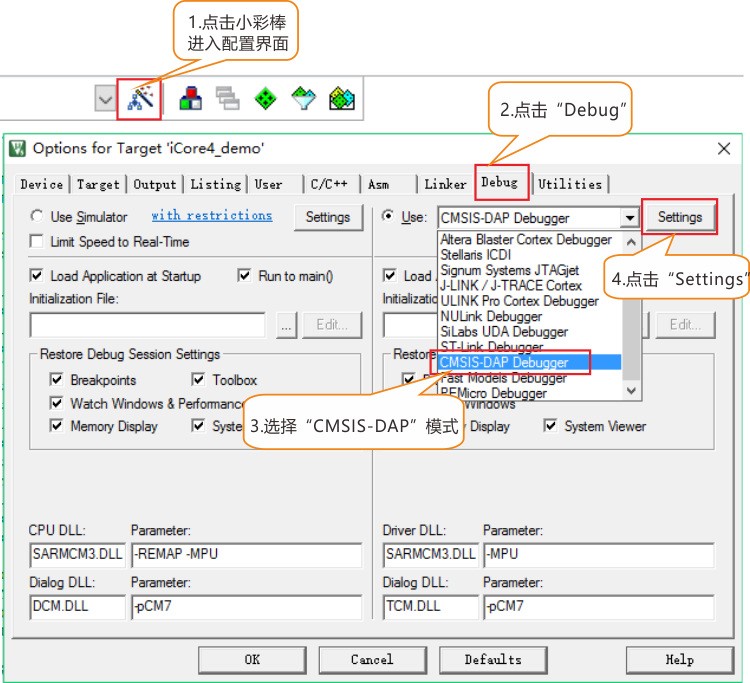
Task: Click Settings button next to CMSIS-DAP Debugger
Action: tap(679, 217)
